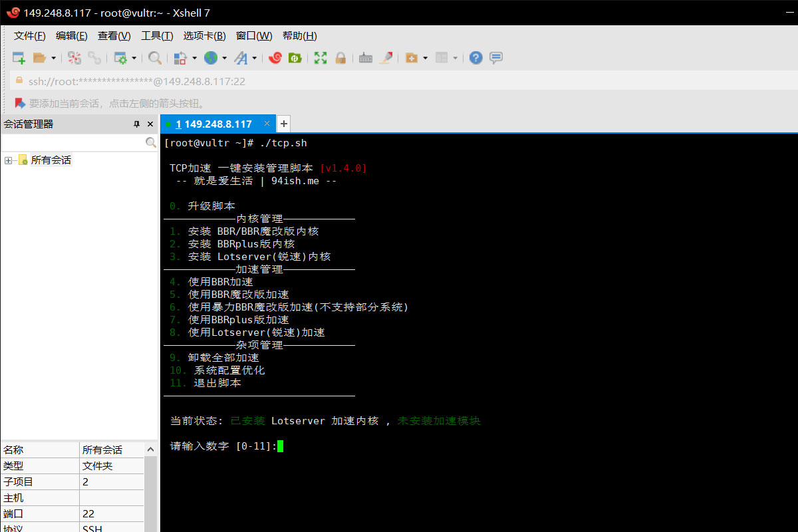Click the 主机 property label
This screenshot has width=798, height=532.
click(x=13, y=498)
